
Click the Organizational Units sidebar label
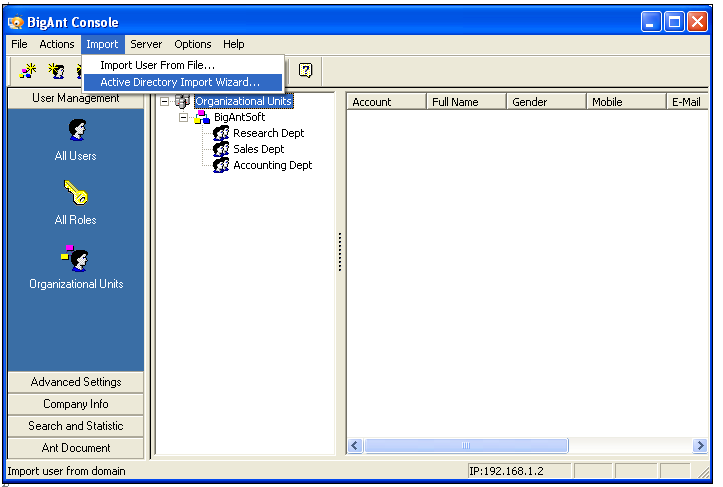pos(76,284)
